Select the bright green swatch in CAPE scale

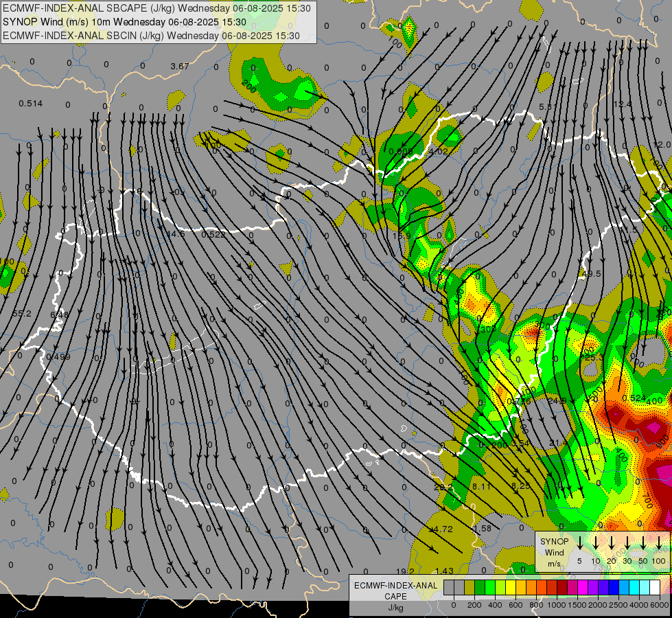pos(490,588)
